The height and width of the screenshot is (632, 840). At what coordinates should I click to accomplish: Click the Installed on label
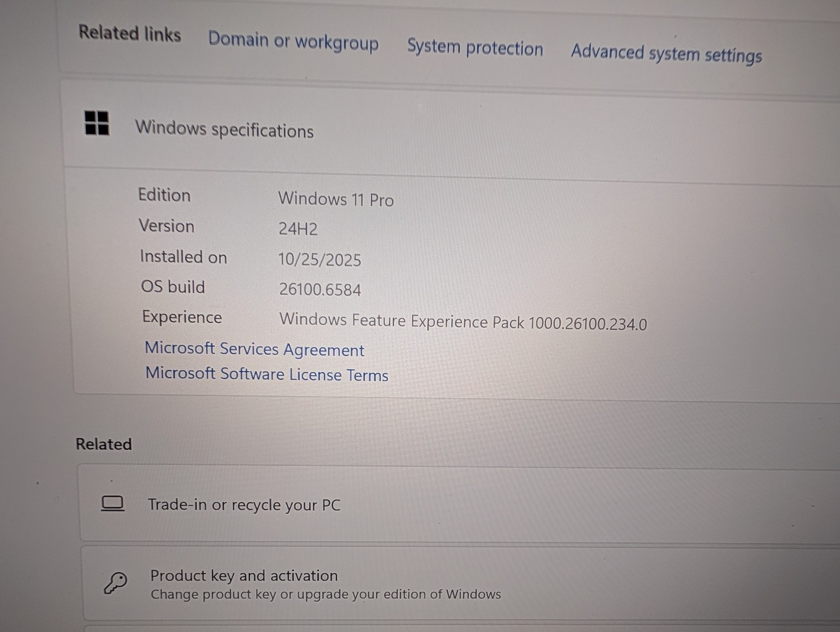click(x=183, y=257)
